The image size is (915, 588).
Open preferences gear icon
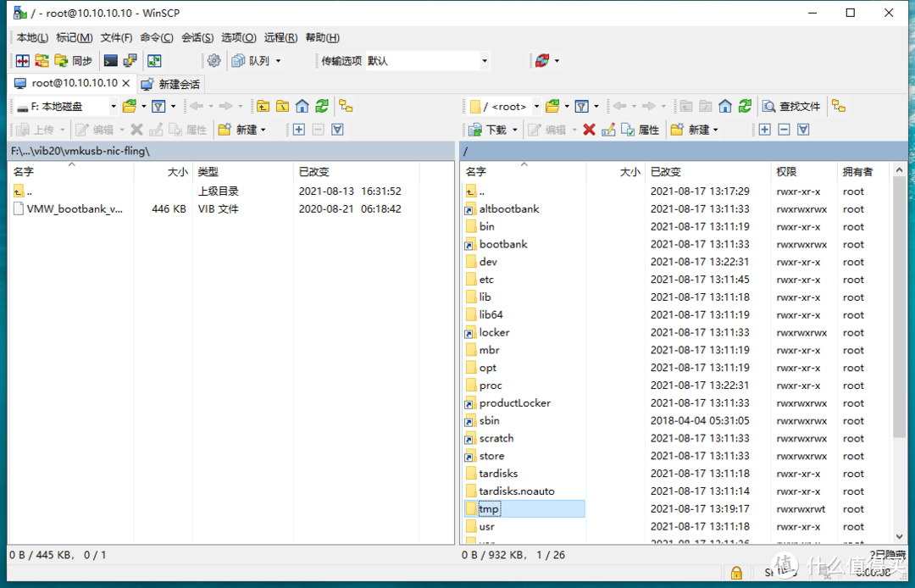click(214, 61)
